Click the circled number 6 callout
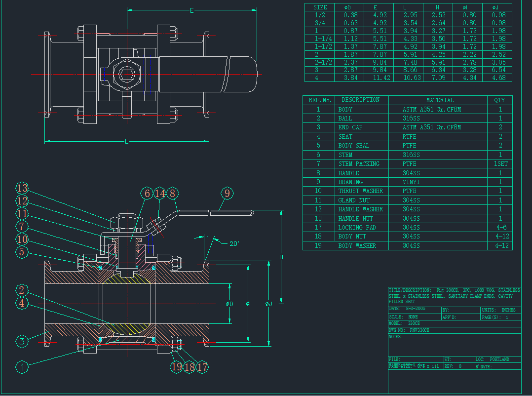532x396 pixels. click(x=147, y=193)
